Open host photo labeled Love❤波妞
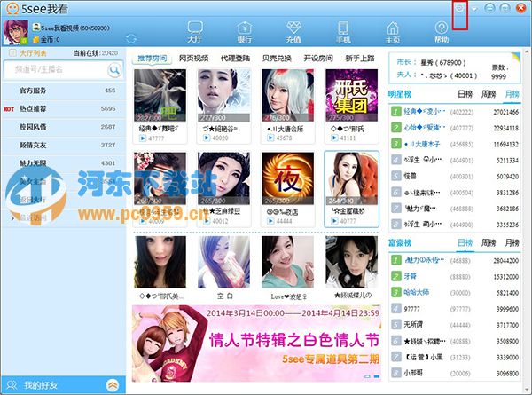Viewport: 532px width, 395px height. tap(287, 262)
